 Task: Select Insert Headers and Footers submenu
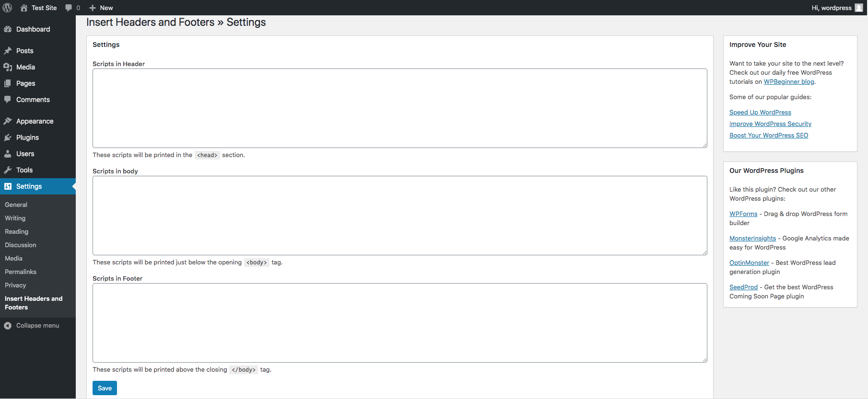[34, 303]
